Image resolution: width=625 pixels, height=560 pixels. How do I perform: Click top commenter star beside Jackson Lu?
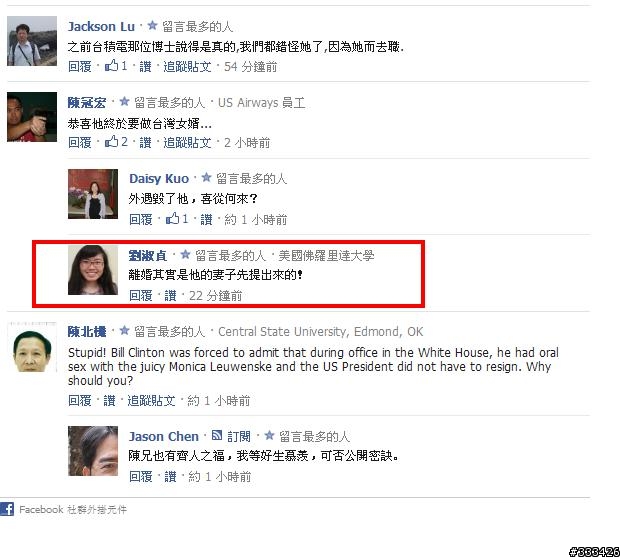152,26
